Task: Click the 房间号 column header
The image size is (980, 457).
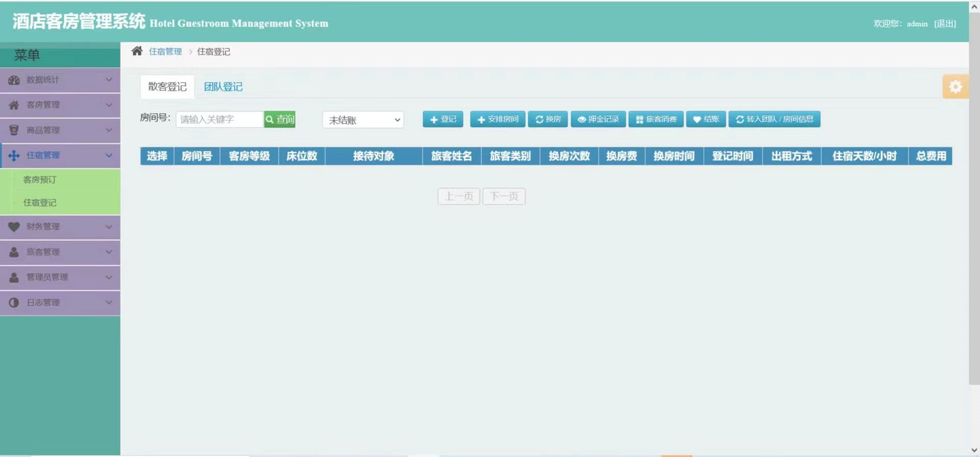Action: pos(197,156)
